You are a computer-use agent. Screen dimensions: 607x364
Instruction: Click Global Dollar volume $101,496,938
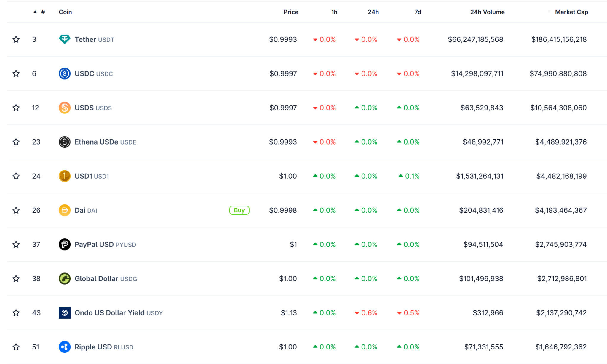[x=481, y=279]
